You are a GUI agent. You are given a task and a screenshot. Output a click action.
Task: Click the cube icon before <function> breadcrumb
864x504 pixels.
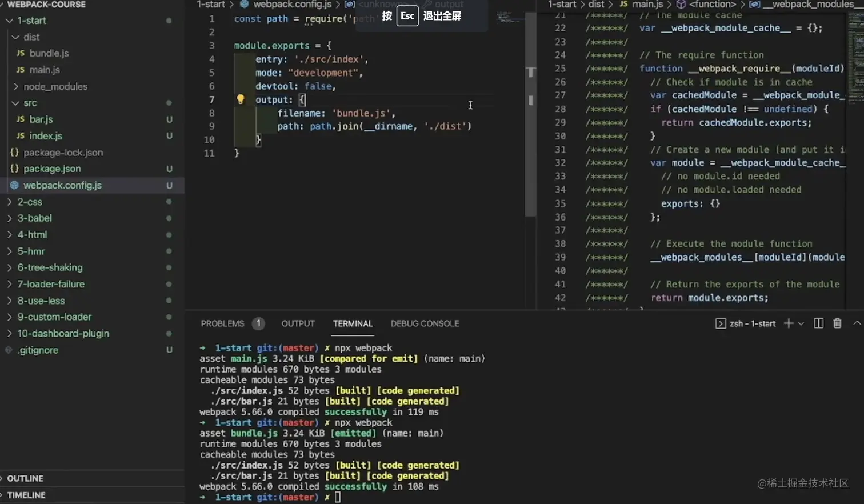[681, 5]
